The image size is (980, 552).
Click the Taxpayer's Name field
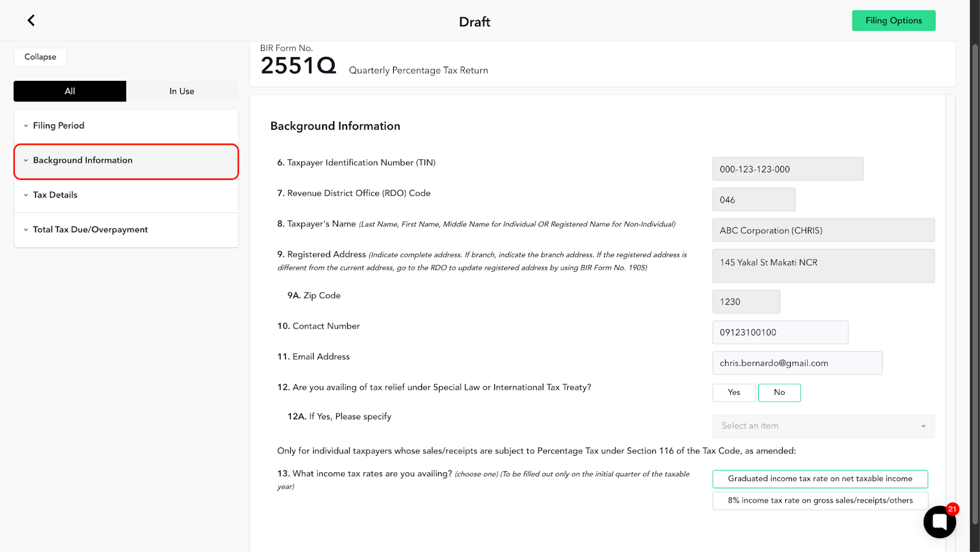[823, 230]
